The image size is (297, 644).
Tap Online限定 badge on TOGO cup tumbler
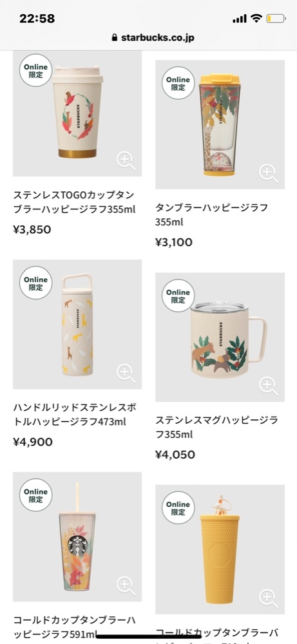point(35,71)
